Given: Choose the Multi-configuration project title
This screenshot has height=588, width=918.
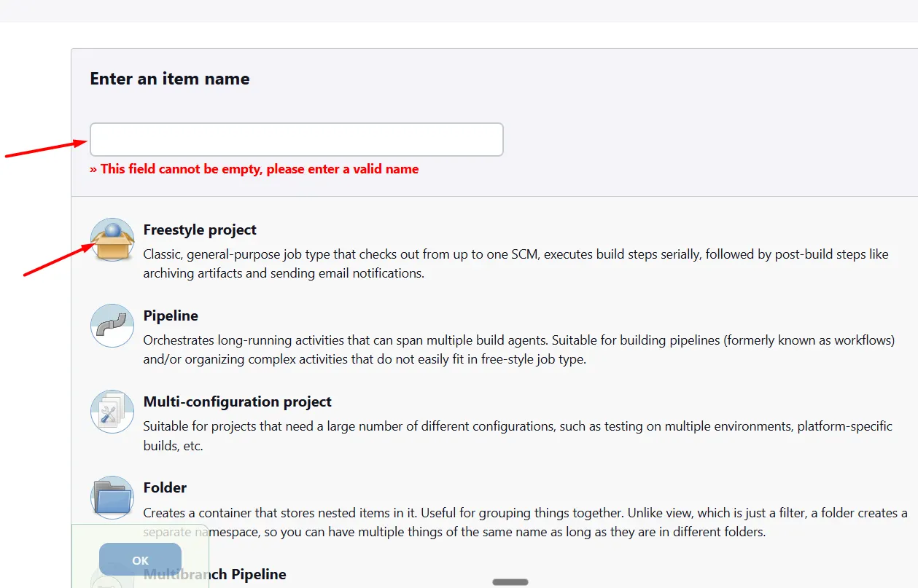Looking at the screenshot, I should 237,401.
